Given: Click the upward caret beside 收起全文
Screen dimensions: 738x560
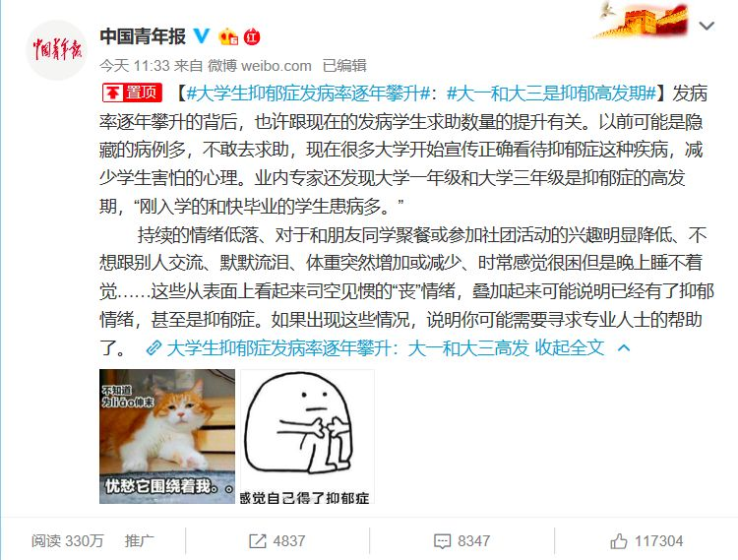Looking at the screenshot, I should pos(624,348).
